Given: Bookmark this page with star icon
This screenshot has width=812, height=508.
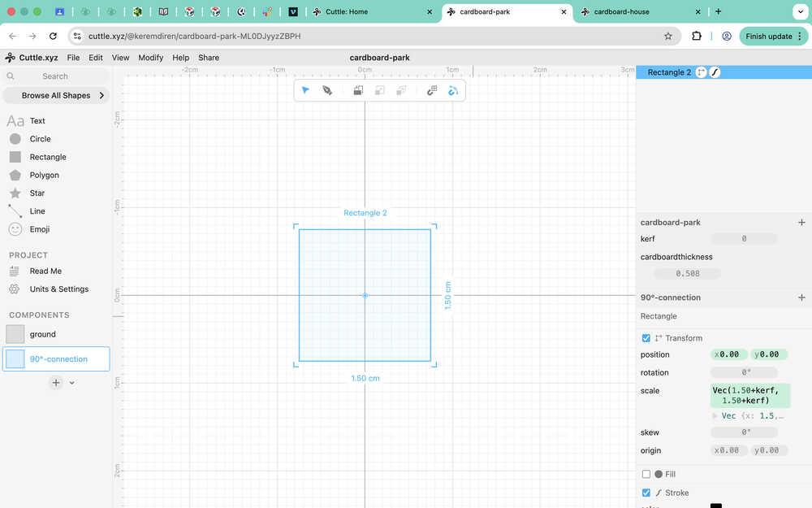Looking at the screenshot, I should 668,37.
